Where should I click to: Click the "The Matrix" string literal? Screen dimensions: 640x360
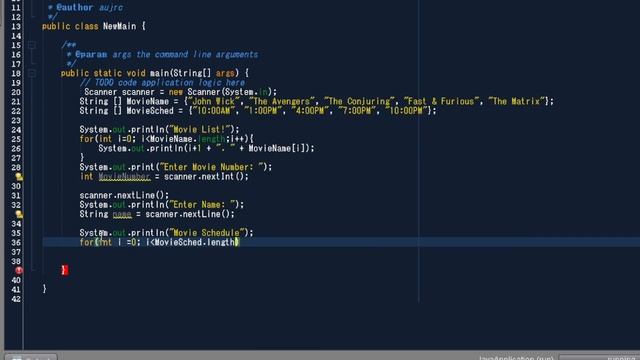pos(517,101)
